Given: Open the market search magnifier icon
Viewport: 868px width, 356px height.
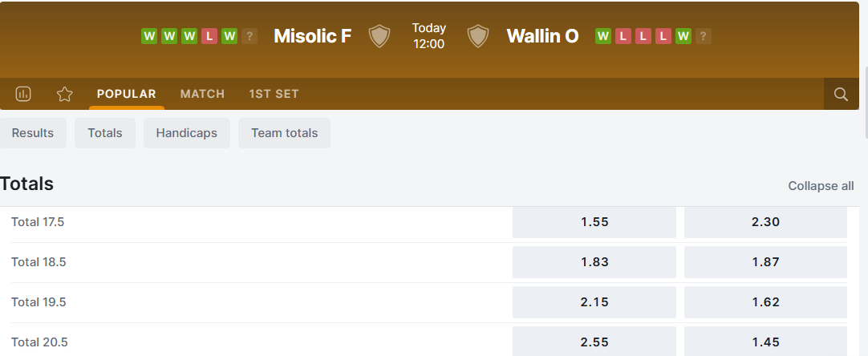Looking at the screenshot, I should [x=841, y=94].
